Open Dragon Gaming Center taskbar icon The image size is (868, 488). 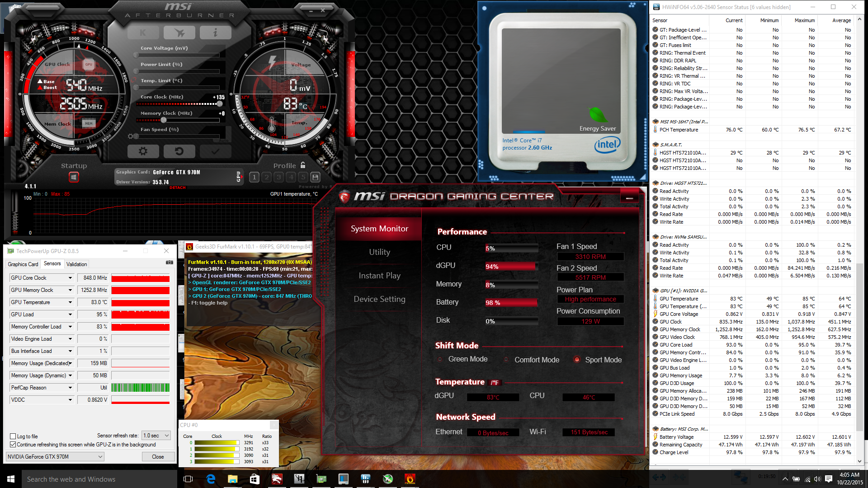tap(277, 479)
